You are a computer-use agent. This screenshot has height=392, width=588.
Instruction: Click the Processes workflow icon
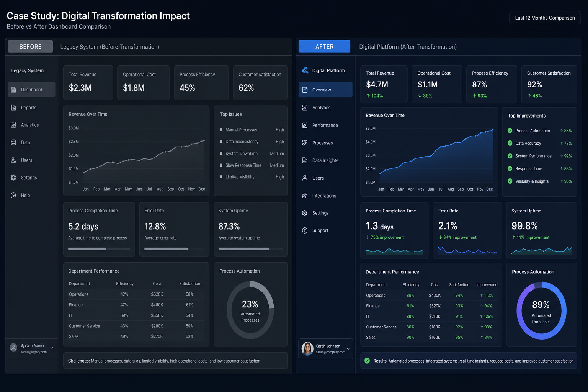click(x=305, y=143)
